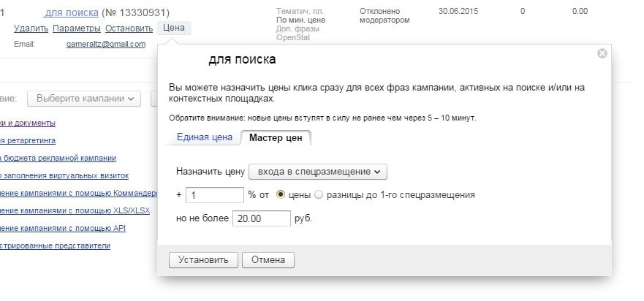
Task: Open the "Параметры" campaign link
Action: point(77,28)
